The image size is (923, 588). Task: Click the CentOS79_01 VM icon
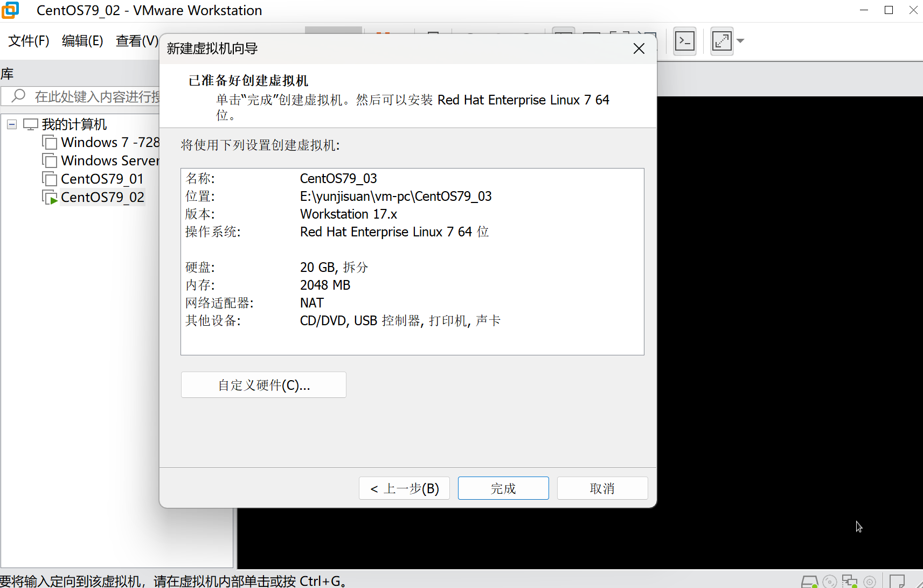pos(50,179)
